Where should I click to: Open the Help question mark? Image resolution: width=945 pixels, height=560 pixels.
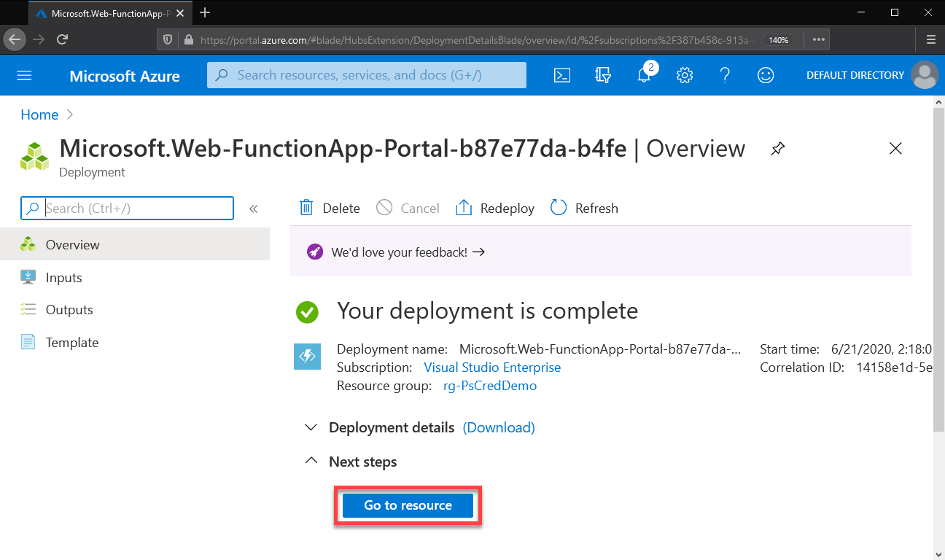[x=725, y=75]
